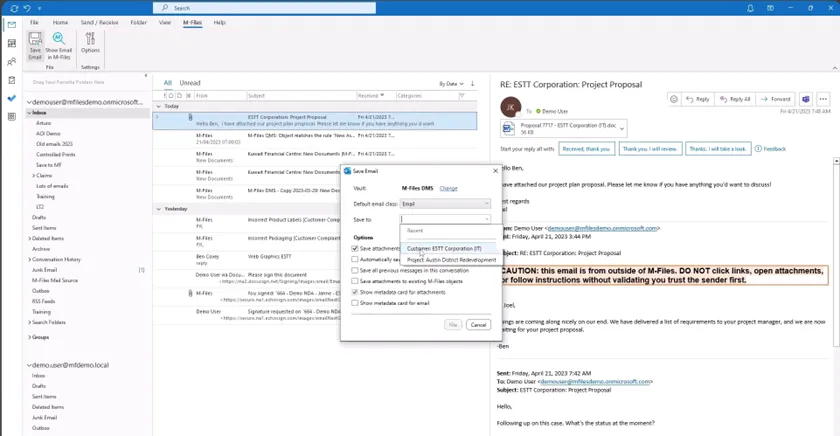Open the attachment options dropdown arrow
840x436 pixels.
[622, 129]
